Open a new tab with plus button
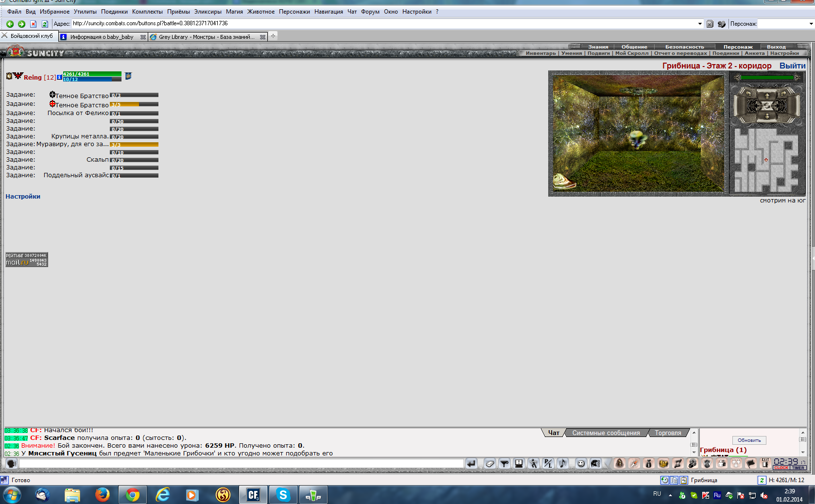Image resolution: width=815 pixels, height=504 pixels. tap(273, 36)
